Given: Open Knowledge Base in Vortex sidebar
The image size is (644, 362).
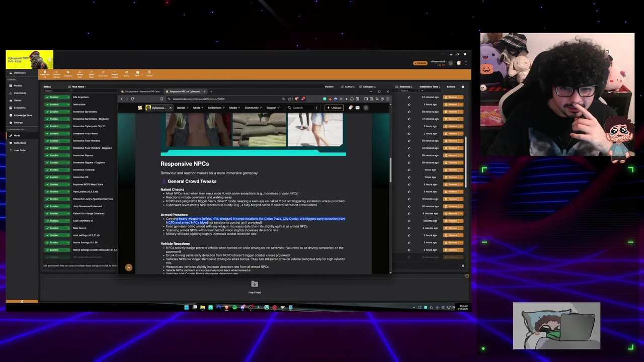Looking at the screenshot, I should (x=22, y=115).
